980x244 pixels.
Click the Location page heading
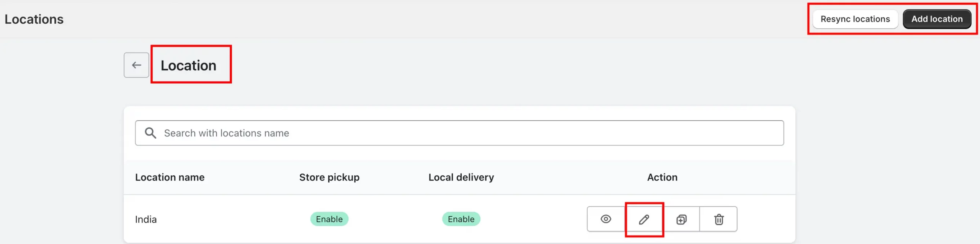pyautogui.click(x=188, y=66)
